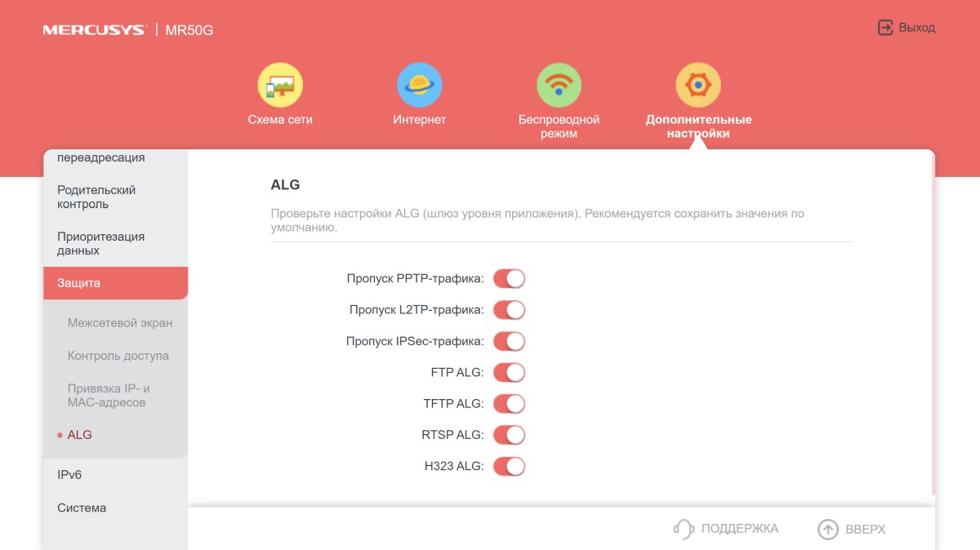The image size is (980, 550).
Task: Click the Интернет planet icon
Action: click(420, 85)
